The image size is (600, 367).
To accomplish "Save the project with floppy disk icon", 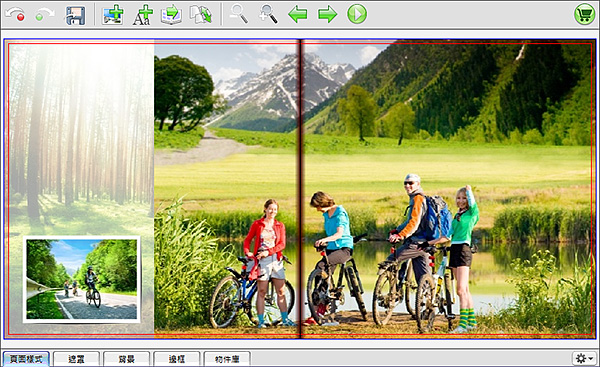I will [x=76, y=15].
